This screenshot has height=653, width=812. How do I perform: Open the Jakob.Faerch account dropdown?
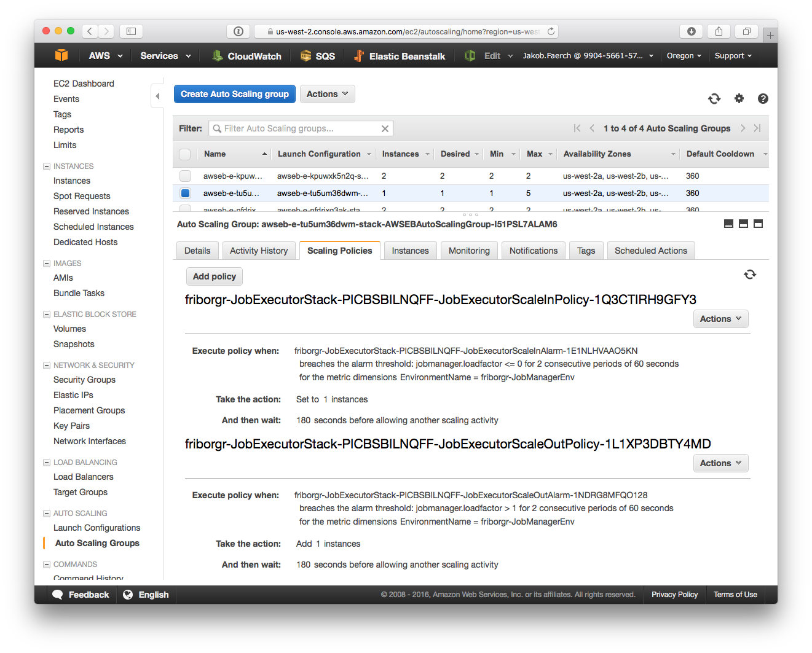[588, 55]
